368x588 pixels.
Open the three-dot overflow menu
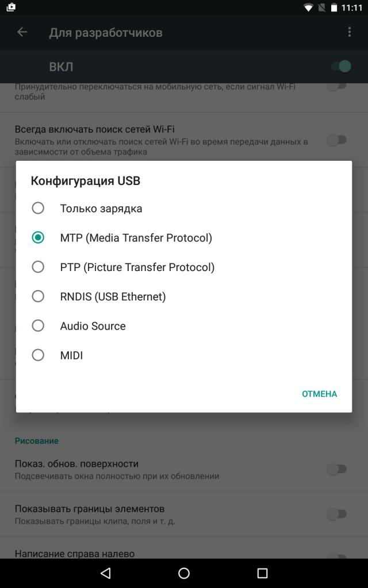(x=349, y=32)
